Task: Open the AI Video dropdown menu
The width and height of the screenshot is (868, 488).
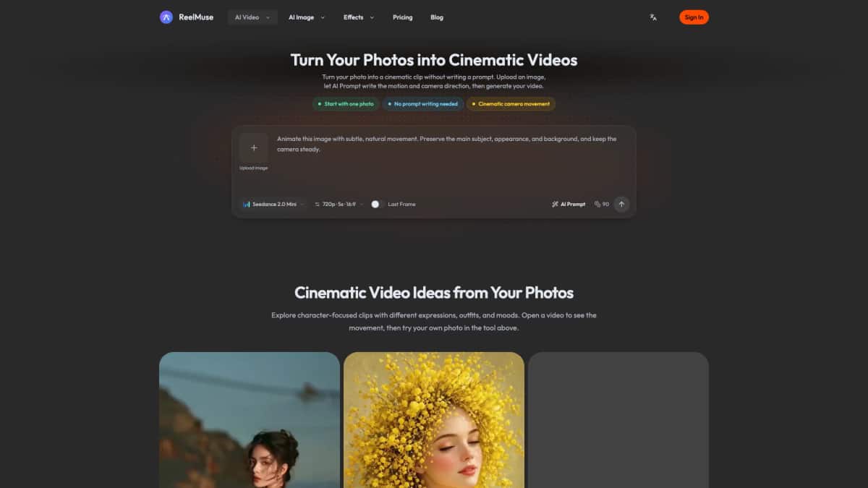Action: click(x=252, y=17)
